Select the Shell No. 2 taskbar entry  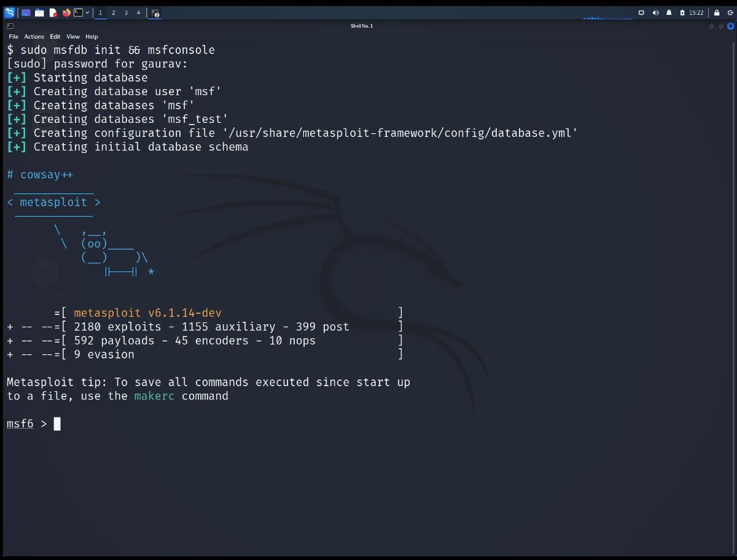[155, 13]
